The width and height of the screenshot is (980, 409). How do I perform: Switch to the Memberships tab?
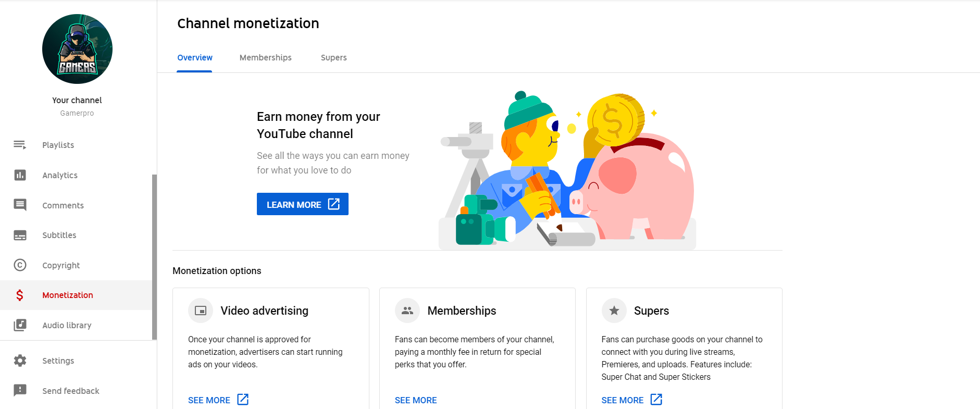pyautogui.click(x=266, y=58)
